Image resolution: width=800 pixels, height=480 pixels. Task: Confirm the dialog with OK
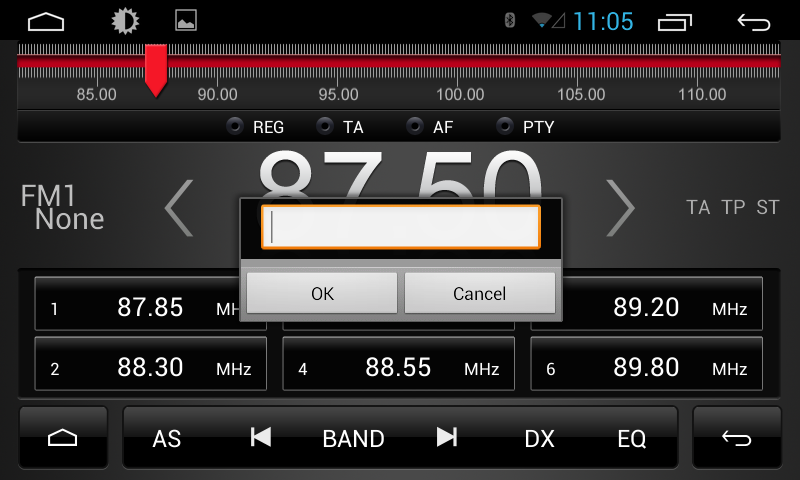coord(322,293)
